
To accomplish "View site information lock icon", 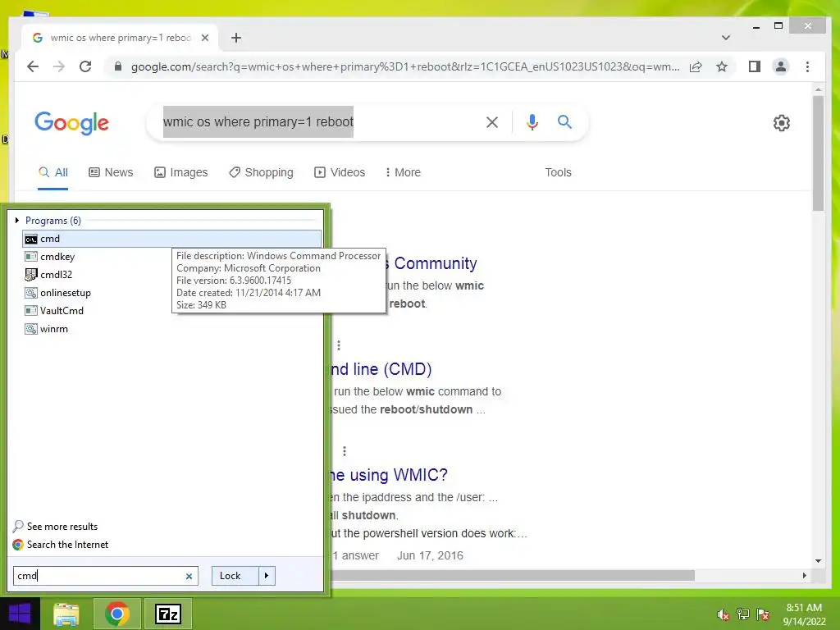I will [118, 66].
